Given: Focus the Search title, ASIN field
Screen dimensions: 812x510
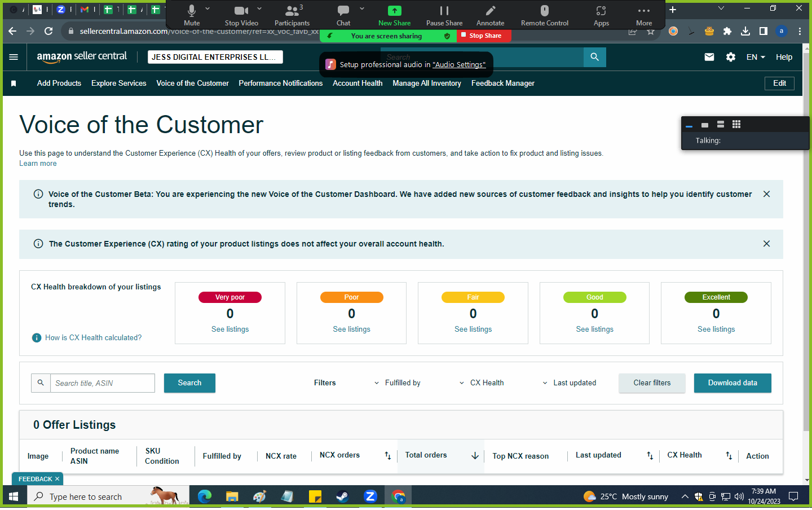Looking at the screenshot, I should click(x=103, y=383).
